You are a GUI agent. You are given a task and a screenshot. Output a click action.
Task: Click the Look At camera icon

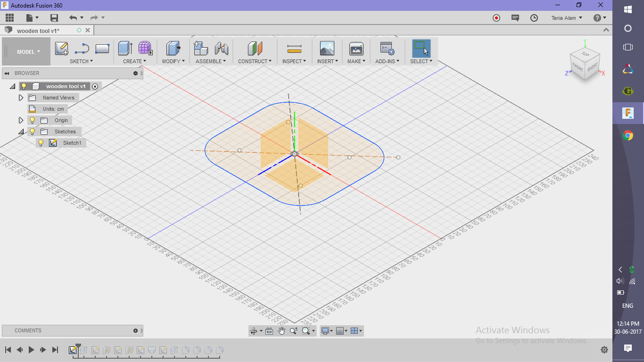(x=269, y=331)
